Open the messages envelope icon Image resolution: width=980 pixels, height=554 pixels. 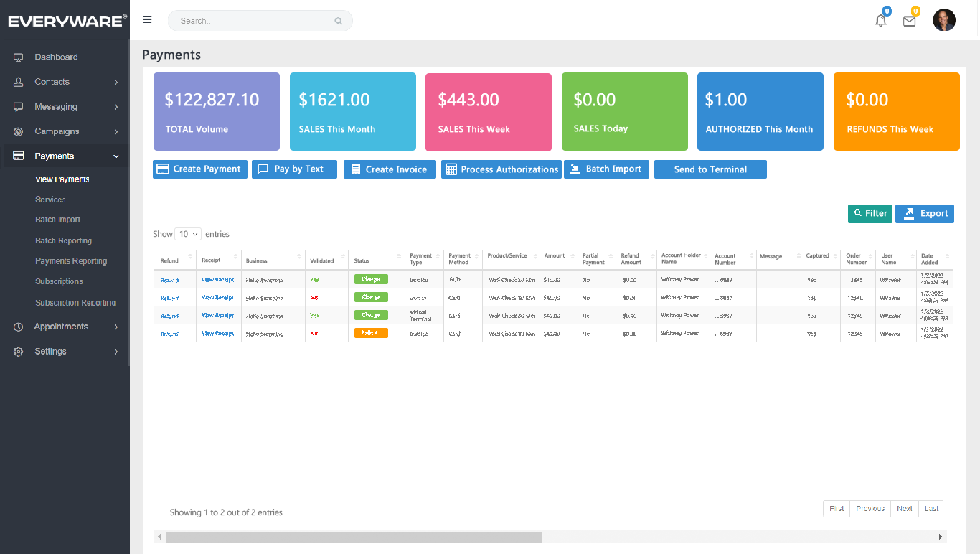coord(909,20)
